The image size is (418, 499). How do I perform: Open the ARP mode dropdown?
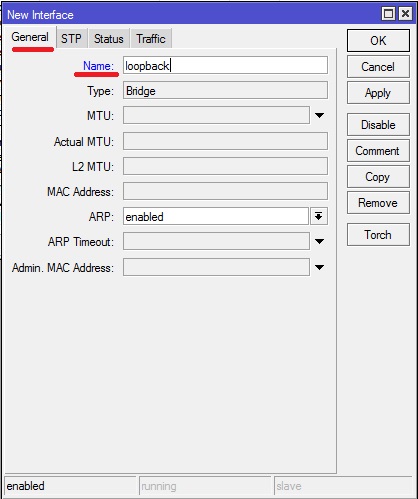click(319, 216)
